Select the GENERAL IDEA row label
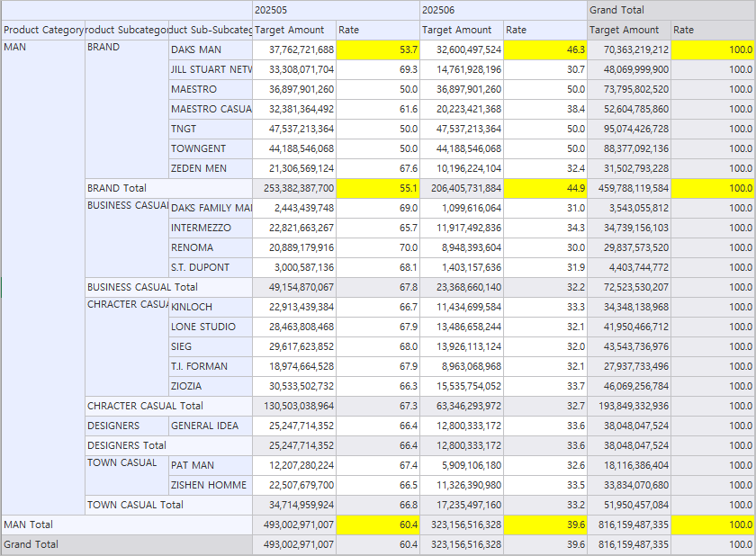The width and height of the screenshot is (756, 556). point(211,425)
